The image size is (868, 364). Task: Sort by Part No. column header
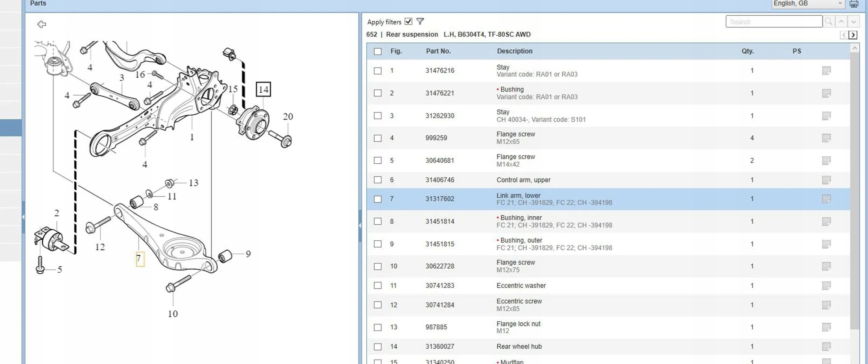[x=438, y=51]
